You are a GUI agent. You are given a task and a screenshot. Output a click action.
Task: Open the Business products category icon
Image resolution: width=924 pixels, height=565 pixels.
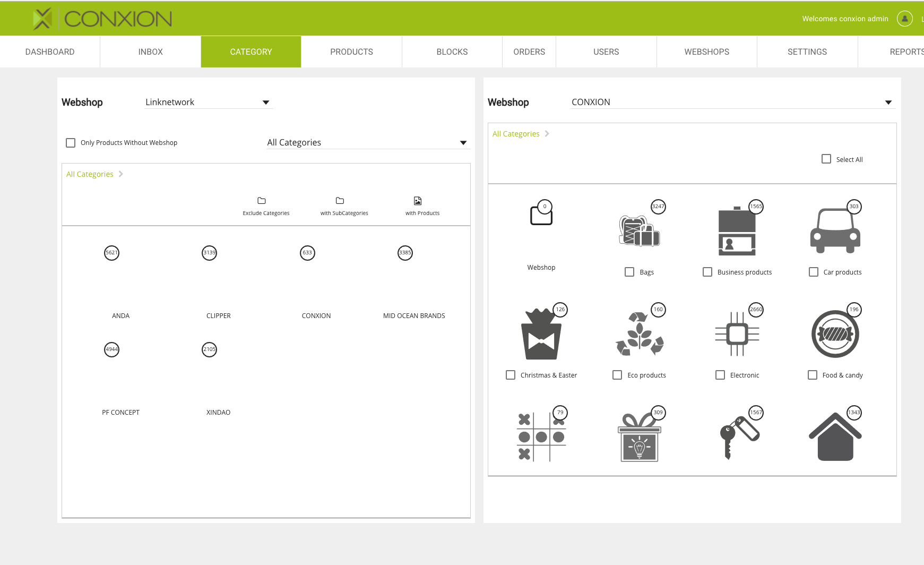tap(737, 231)
